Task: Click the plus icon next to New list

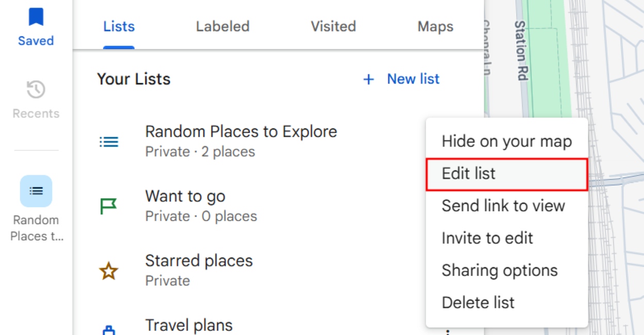Action: click(369, 79)
